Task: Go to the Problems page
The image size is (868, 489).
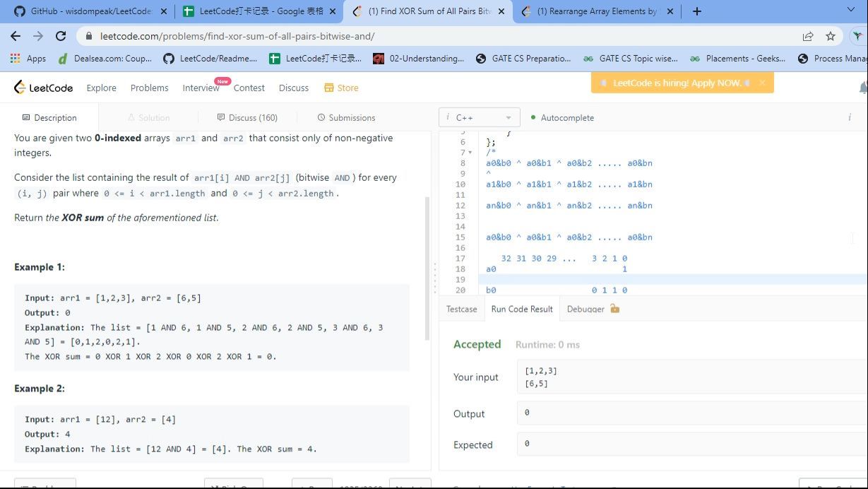Action: (149, 88)
